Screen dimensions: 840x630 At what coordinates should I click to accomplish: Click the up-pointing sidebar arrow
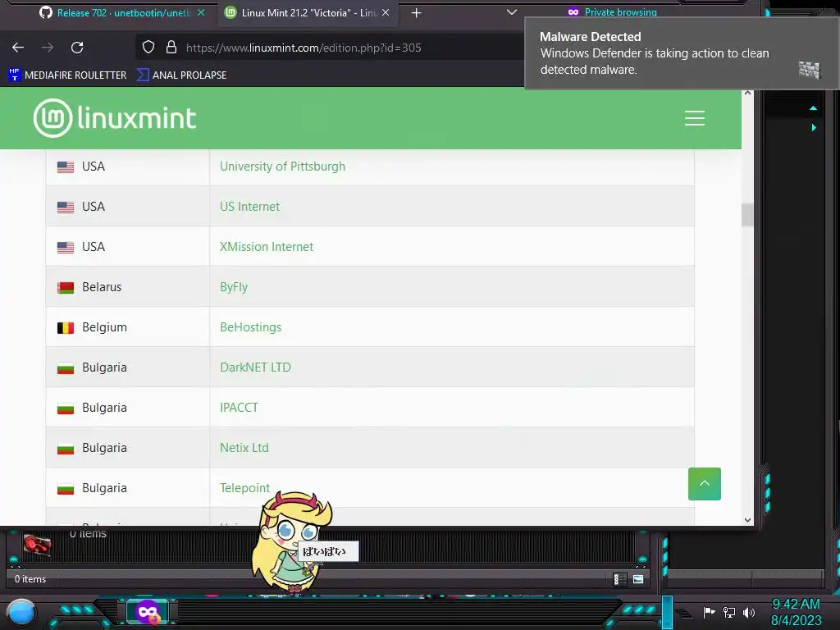813,108
